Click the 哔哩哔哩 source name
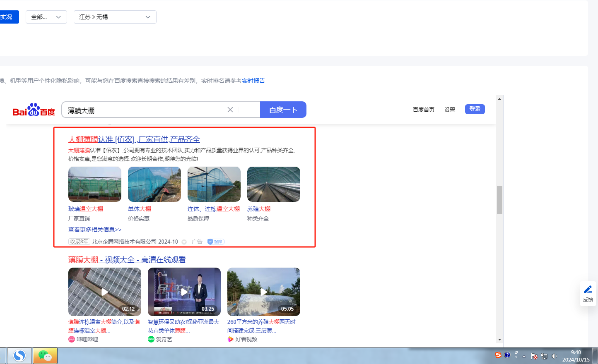The image size is (598, 364). tap(87, 339)
